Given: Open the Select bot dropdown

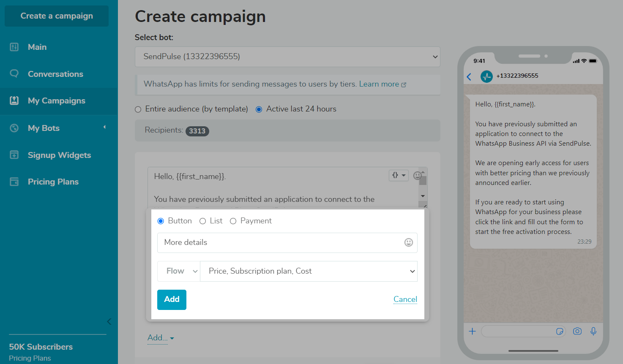Looking at the screenshot, I should (287, 57).
